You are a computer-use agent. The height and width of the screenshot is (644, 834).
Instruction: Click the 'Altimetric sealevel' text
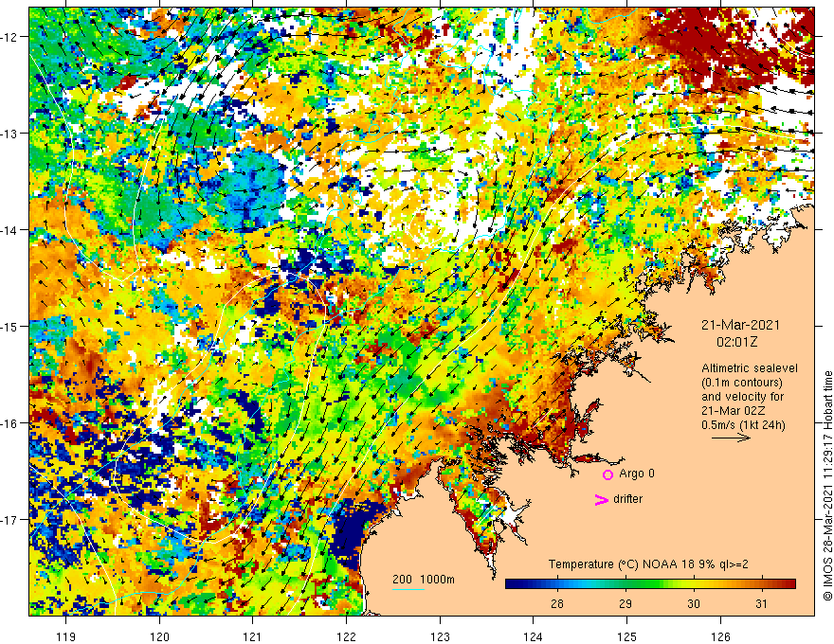point(750,368)
